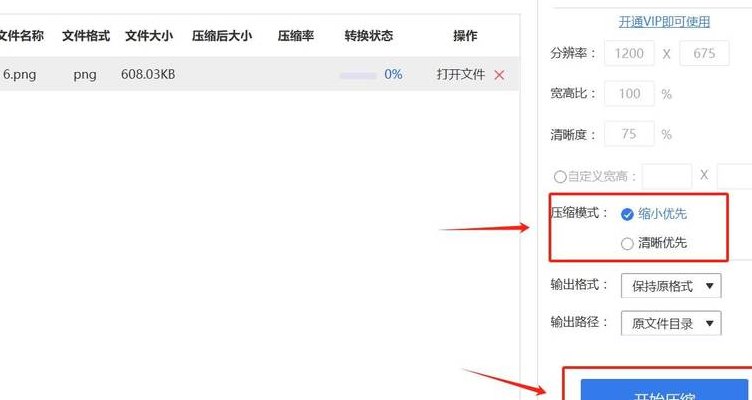Click the conversion progress bar at 0%
Screen dimensions: 752x400
pos(358,75)
